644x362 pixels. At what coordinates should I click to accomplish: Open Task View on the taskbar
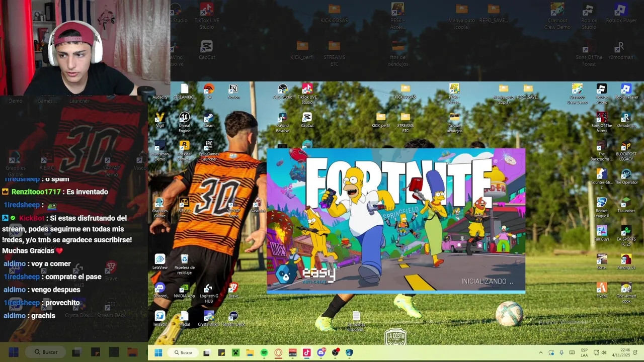pos(206,353)
